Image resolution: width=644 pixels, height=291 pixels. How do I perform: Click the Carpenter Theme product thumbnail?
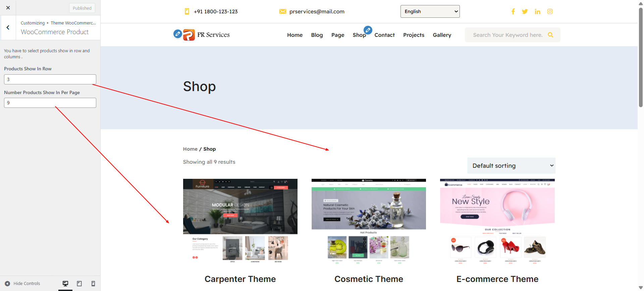[240, 222]
